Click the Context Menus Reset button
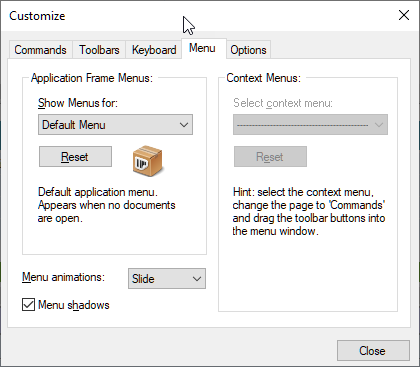 pos(270,157)
